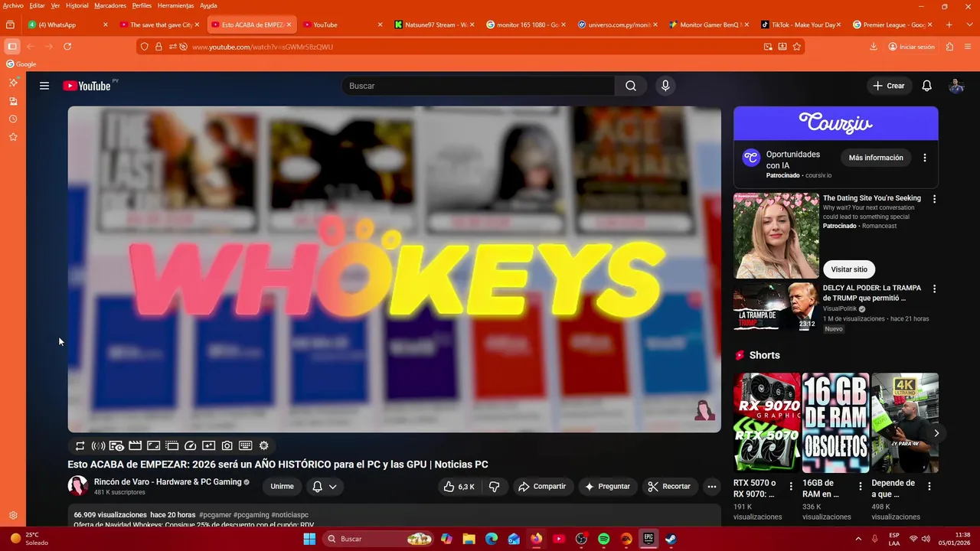
Task: Open sidebar settings gear at bottom
Action: tap(13, 516)
